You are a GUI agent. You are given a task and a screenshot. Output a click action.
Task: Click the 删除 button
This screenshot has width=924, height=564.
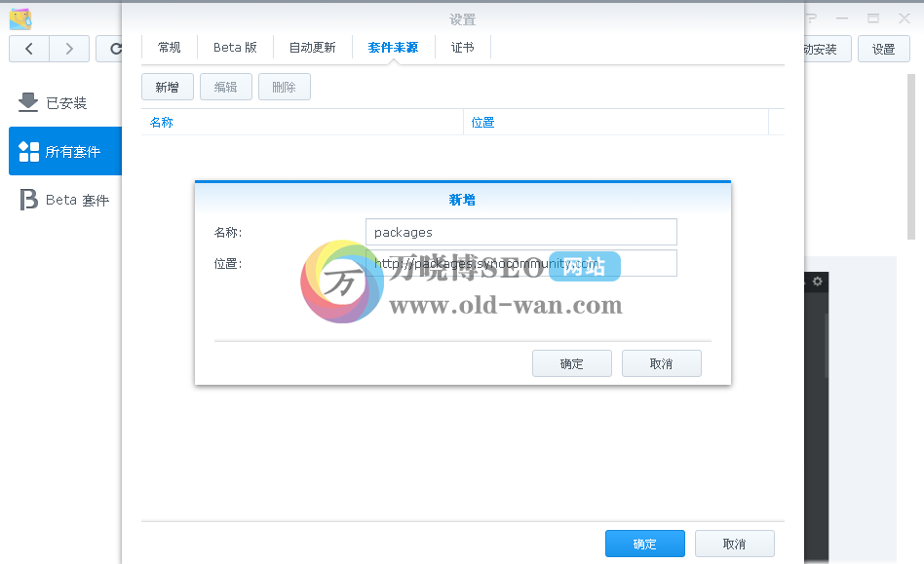click(284, 86)
